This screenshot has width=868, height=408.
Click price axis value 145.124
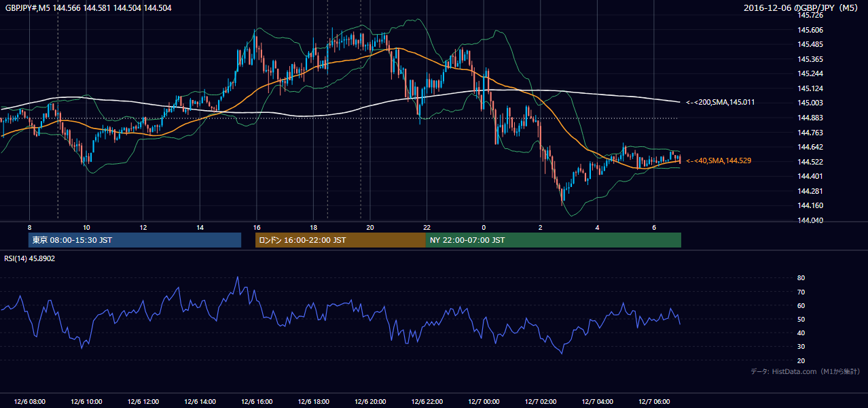click(810, 88)
